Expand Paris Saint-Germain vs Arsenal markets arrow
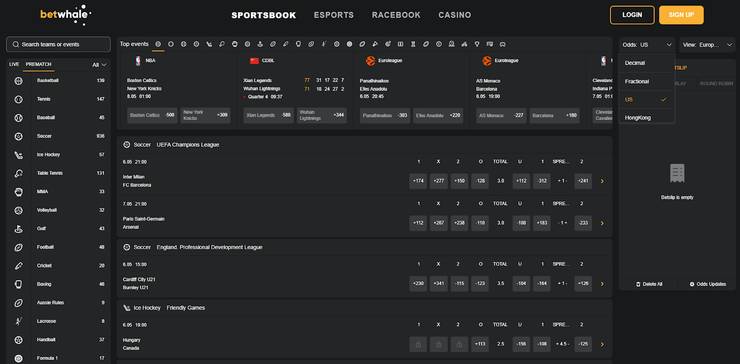 [x=602, y=223]
